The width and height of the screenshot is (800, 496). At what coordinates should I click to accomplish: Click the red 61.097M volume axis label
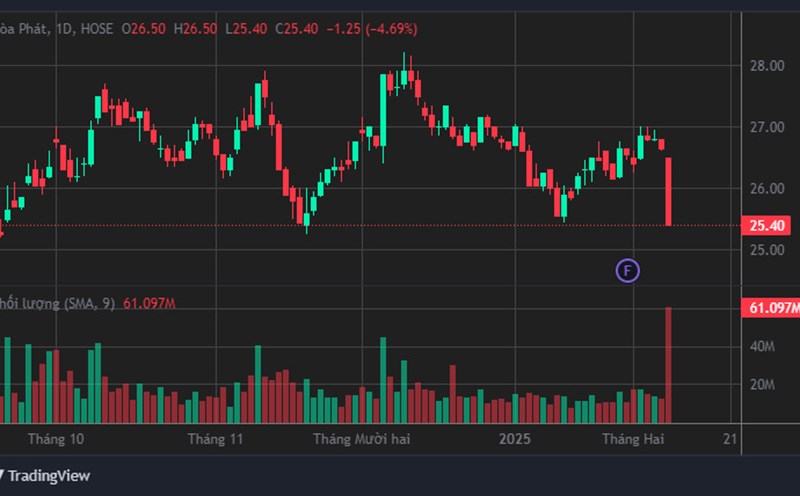pyautogui.click(x=770, y=308)
